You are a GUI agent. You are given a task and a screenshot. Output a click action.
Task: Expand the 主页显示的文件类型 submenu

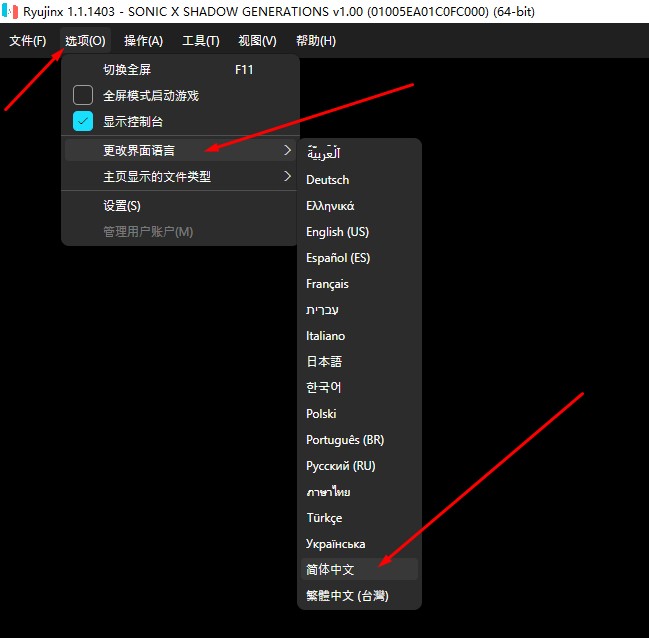pos(180,177)
